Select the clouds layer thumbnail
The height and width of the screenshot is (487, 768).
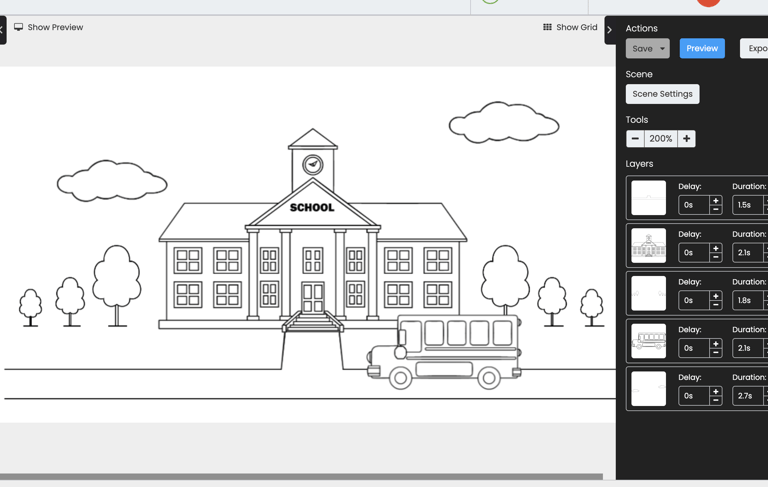tap(648, 389)
